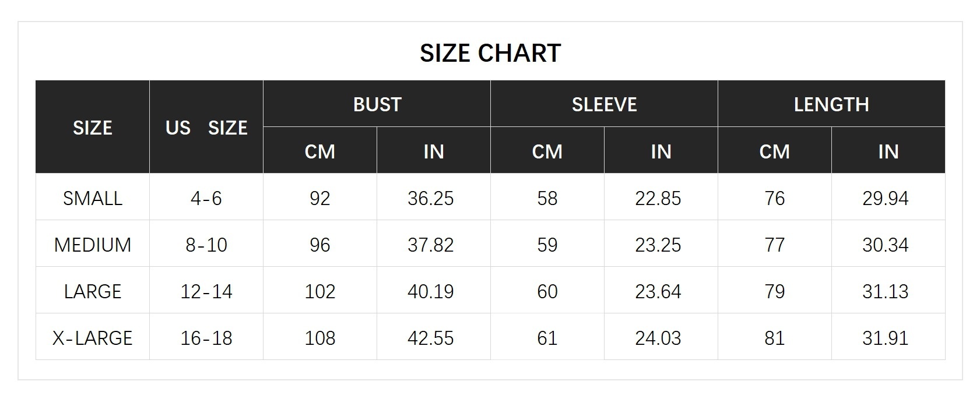This screenshot has height=420, width=980.
Task: Click the SLEEVE header cell
Action: coord(604,104)
